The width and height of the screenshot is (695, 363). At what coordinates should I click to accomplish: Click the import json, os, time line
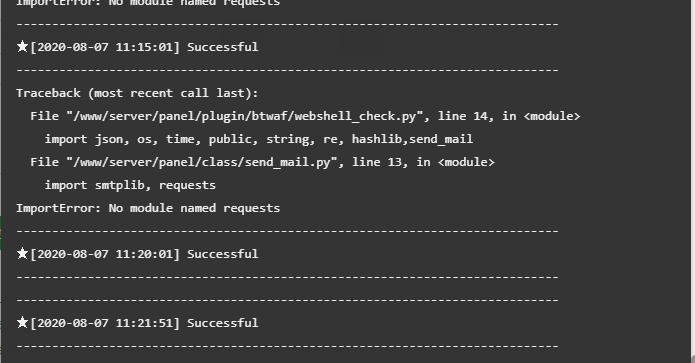click(259, 139)
